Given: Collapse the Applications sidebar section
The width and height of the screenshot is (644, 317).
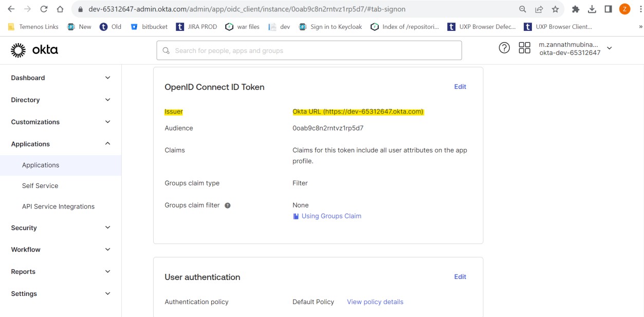Looking at the screenshot, I should [107, 144].
